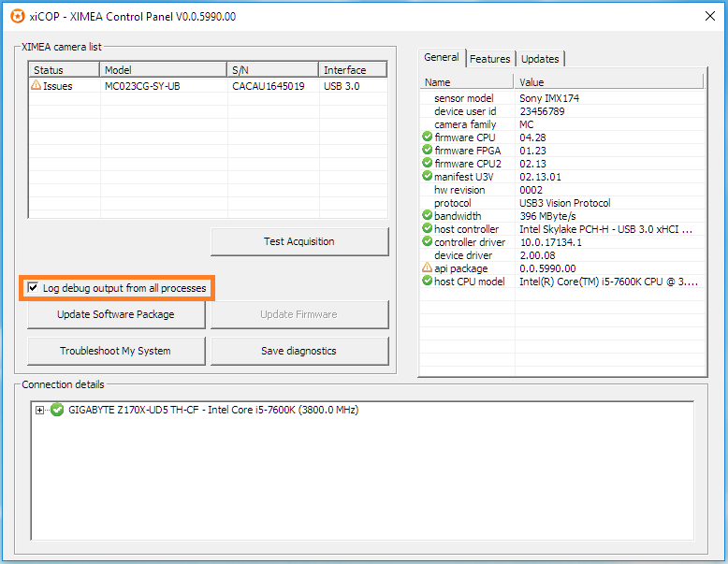The image size is (728, 564).
Task: Click the Test Acquisition button
Action: (x=299, y=241)
